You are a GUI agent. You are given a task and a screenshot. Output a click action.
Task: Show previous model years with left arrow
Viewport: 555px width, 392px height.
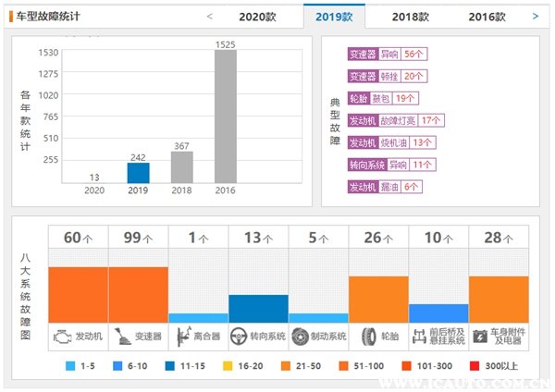tap(210, 16)
